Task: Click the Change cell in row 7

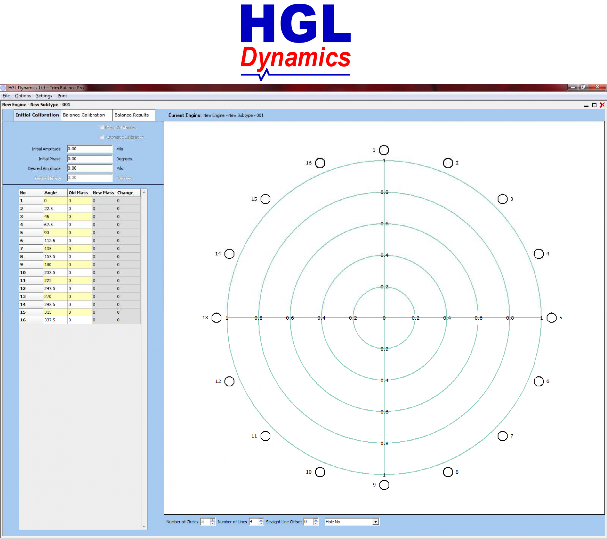Action: 128,249
